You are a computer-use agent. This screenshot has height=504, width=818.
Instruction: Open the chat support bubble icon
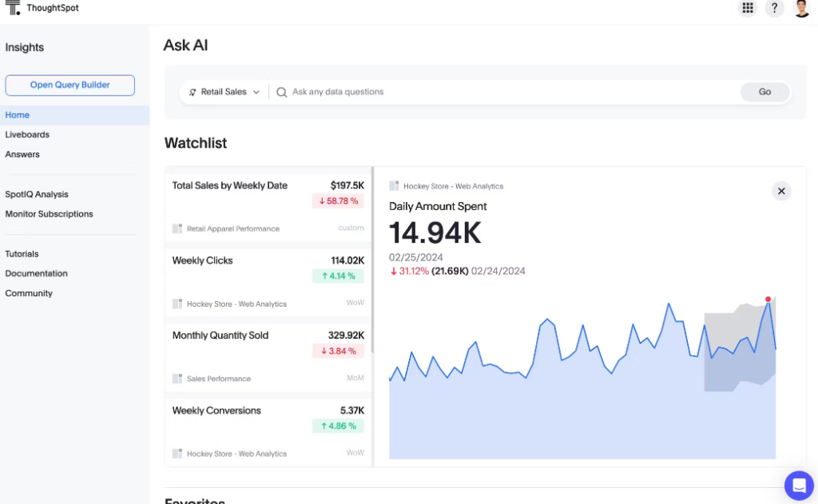pos(799,485)
